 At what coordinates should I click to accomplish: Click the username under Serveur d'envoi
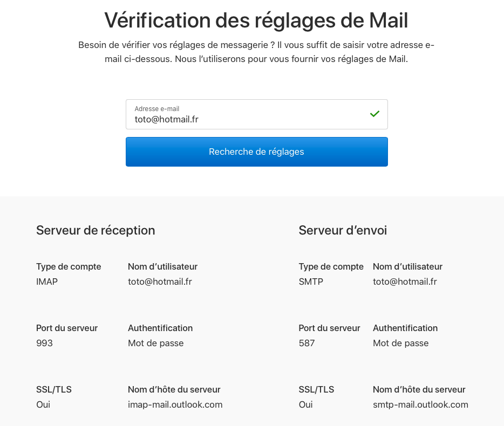tap(405, 281)
